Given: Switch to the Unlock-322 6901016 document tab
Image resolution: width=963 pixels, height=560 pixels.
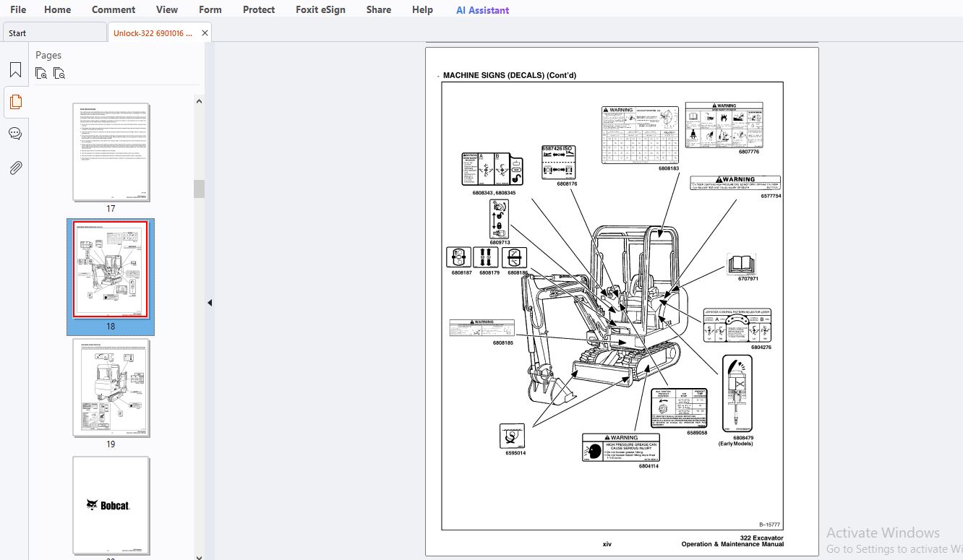Looking at the screenshot, I should (153, 33).
